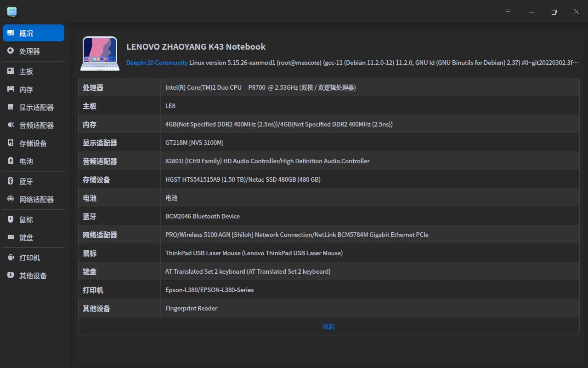Click the Fingerprint Reader value
The image size is (588, 368).
tap(192, 308)
